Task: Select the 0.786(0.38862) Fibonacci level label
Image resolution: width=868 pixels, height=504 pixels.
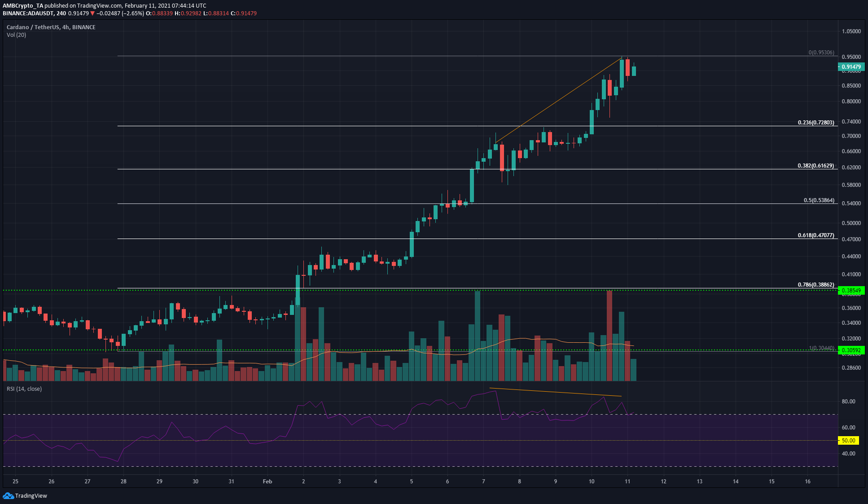Action: [816, 284]
